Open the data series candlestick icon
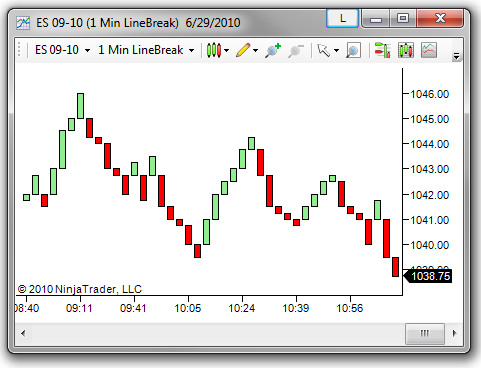 pos(406,50)
